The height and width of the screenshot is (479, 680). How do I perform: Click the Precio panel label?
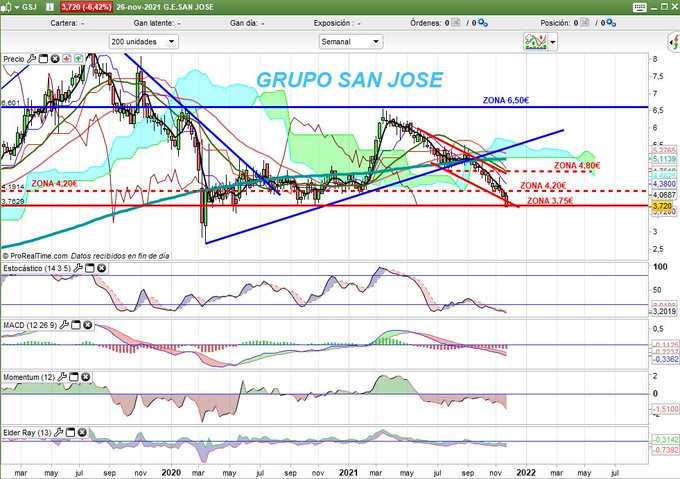tap(14, 59)
